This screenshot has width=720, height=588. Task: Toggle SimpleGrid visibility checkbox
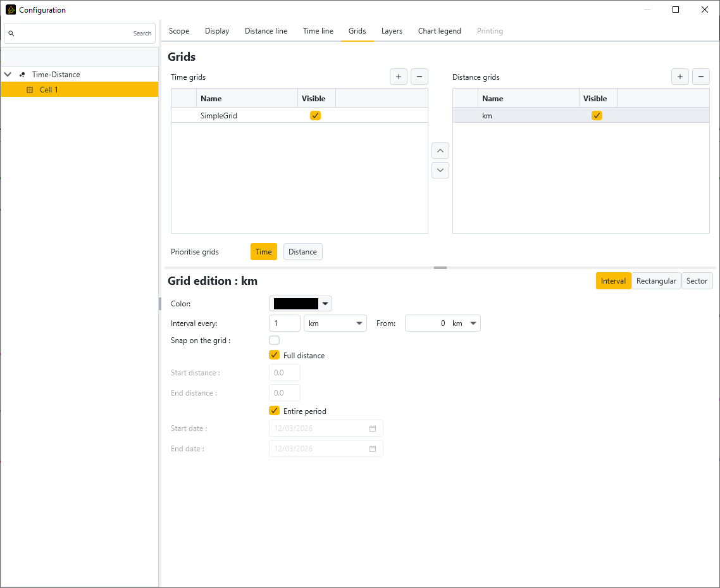click(x=315, y=116)
